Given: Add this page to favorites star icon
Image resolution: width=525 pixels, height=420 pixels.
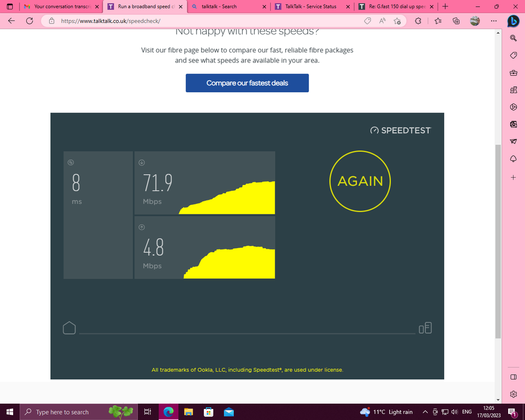Looking at the screenshot, I should pos(397,21).
